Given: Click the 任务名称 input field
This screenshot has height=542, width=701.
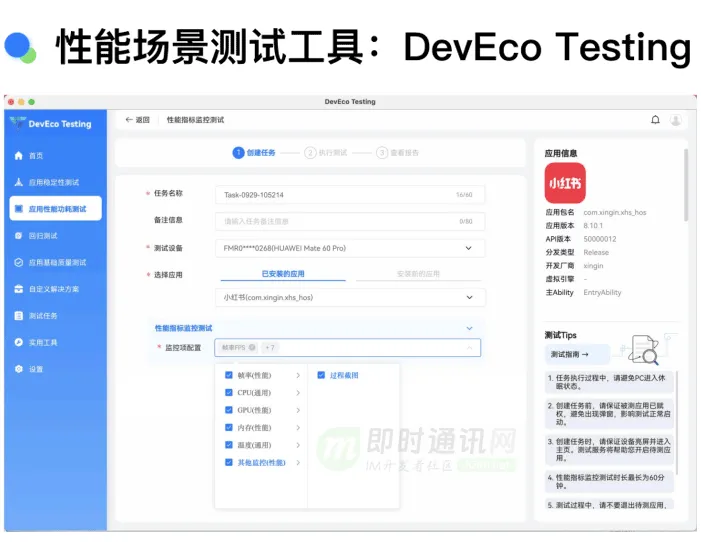Looking at the screenshot, I should (x=350, y=195).
